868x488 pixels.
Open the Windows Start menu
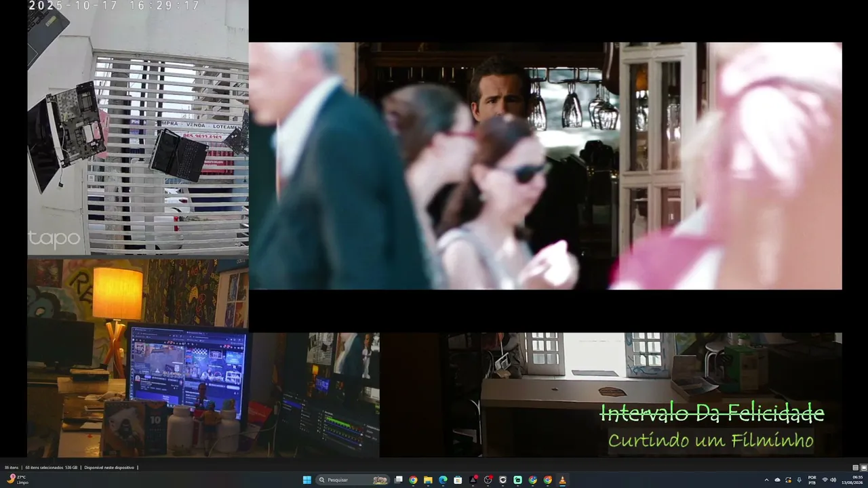(x=307, y=480)
